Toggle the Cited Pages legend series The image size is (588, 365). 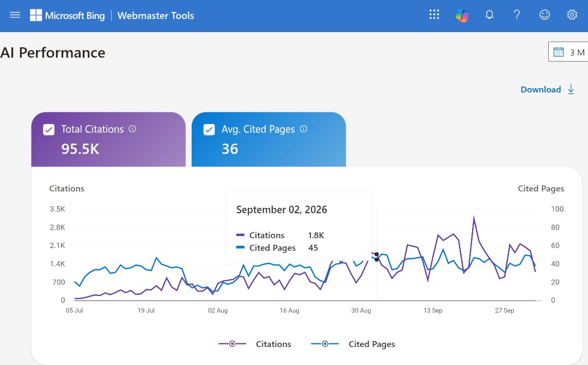point(353,344)
